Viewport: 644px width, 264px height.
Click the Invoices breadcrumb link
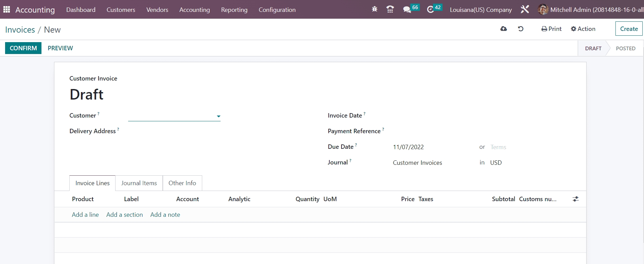20,30
